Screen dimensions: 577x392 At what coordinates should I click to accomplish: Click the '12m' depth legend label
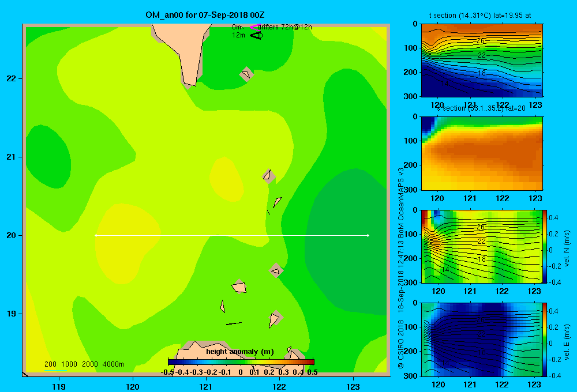point(238,35)
